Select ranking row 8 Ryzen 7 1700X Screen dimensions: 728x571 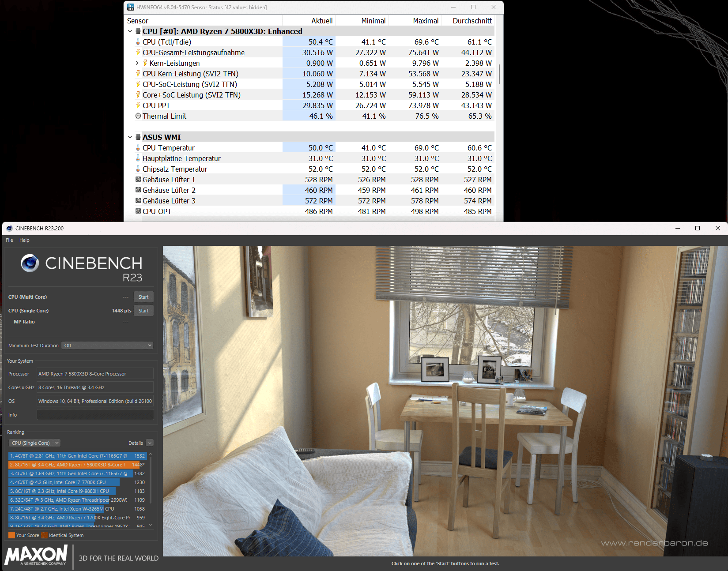click(x=77, y=518)
